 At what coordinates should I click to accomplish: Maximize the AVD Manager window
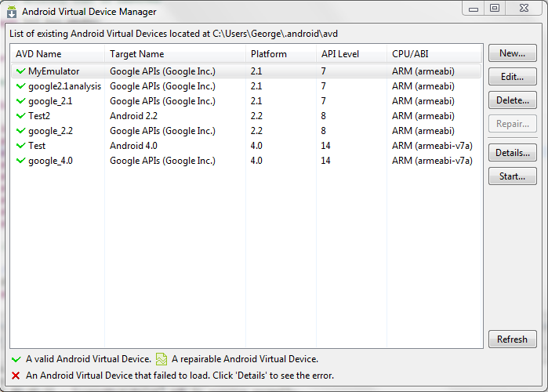coord(495,8)
